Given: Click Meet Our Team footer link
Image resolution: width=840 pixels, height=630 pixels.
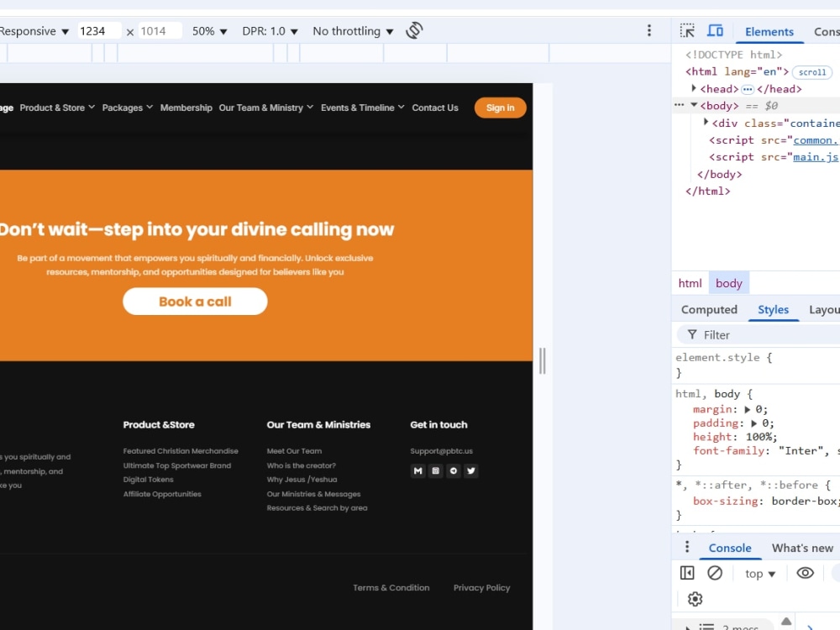Looking at the screenshot, I should 294,451.
